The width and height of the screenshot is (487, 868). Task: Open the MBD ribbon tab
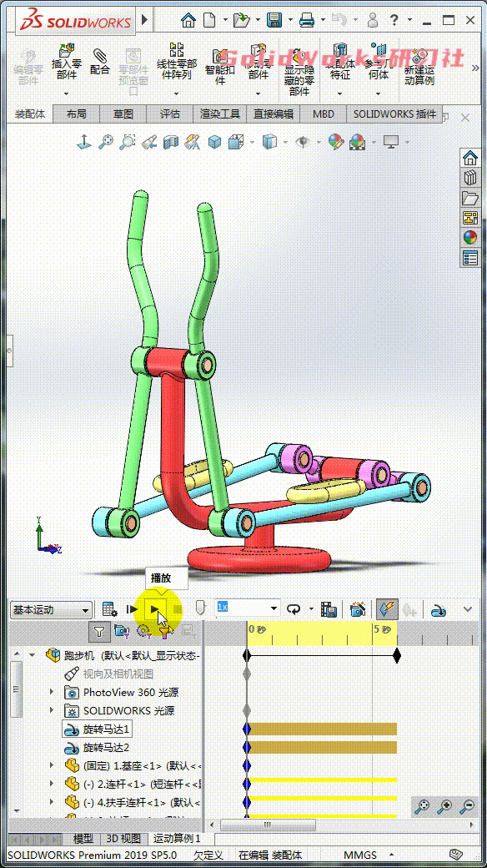tap(324, 114)
